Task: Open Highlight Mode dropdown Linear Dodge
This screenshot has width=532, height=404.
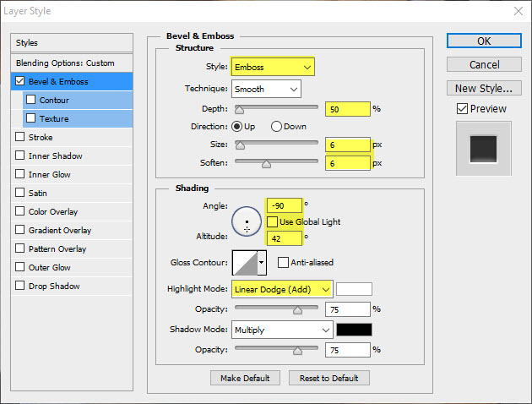Action: pos(283,289)
